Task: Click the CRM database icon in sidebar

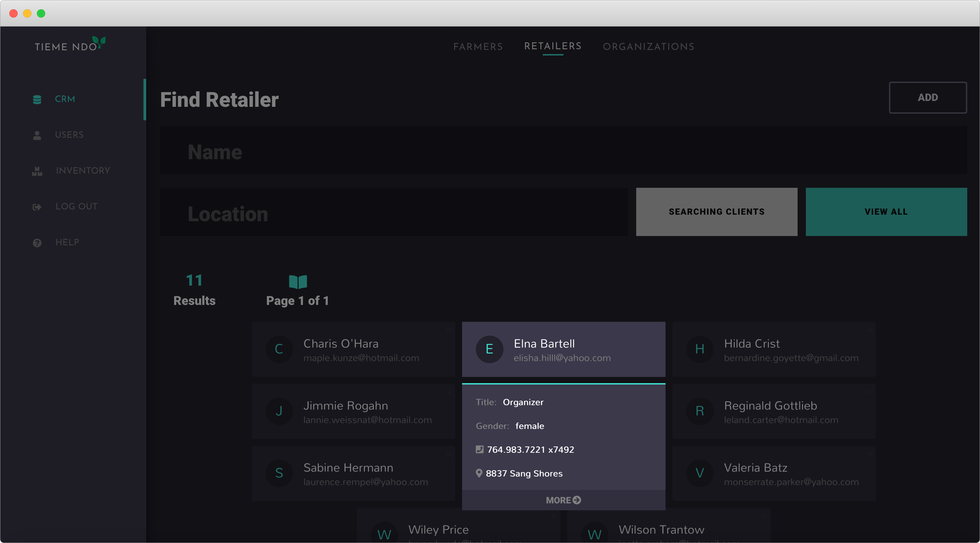Action: pyautogui.click(x=37, y=99)
